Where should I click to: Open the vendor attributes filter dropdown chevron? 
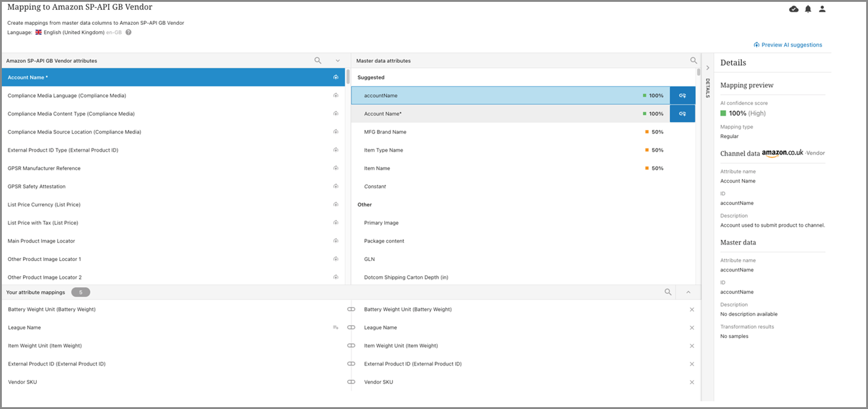(x=338, y=60)
